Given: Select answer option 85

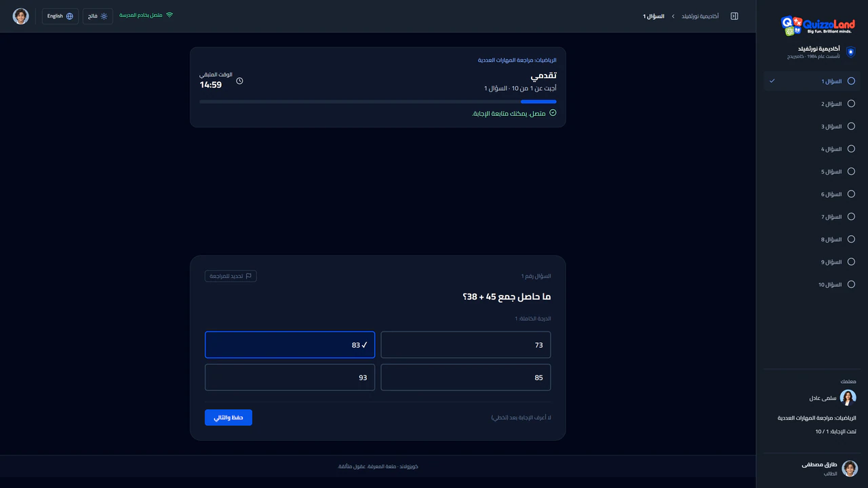Looking at the screenshot, I should (466, 378).
